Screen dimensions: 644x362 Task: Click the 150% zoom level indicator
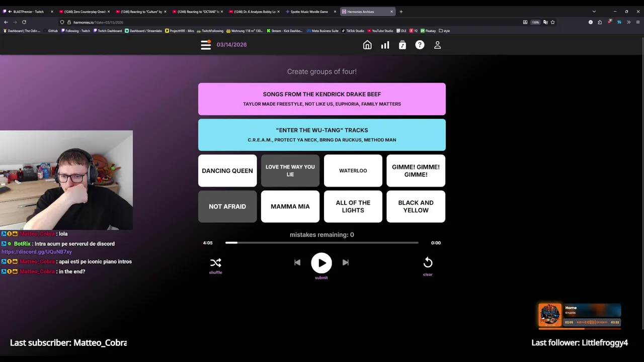point(535,22)
